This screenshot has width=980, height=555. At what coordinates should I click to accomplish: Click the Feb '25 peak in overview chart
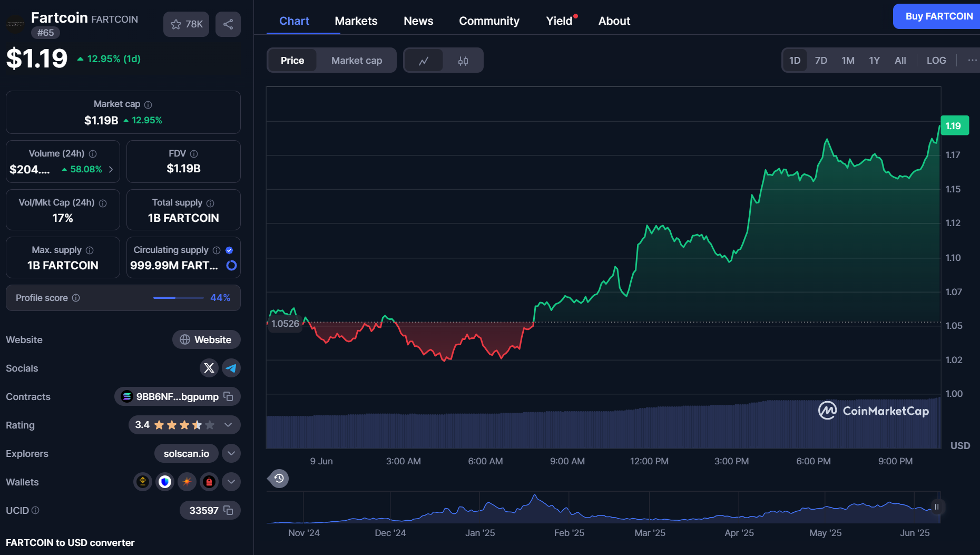(x=535, y=495)
